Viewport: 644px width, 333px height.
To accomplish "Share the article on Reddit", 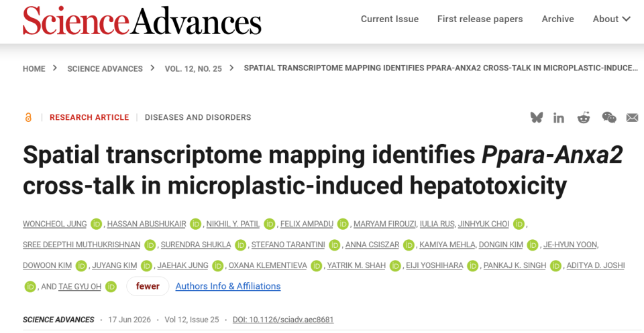I will (x=583, y=118).
